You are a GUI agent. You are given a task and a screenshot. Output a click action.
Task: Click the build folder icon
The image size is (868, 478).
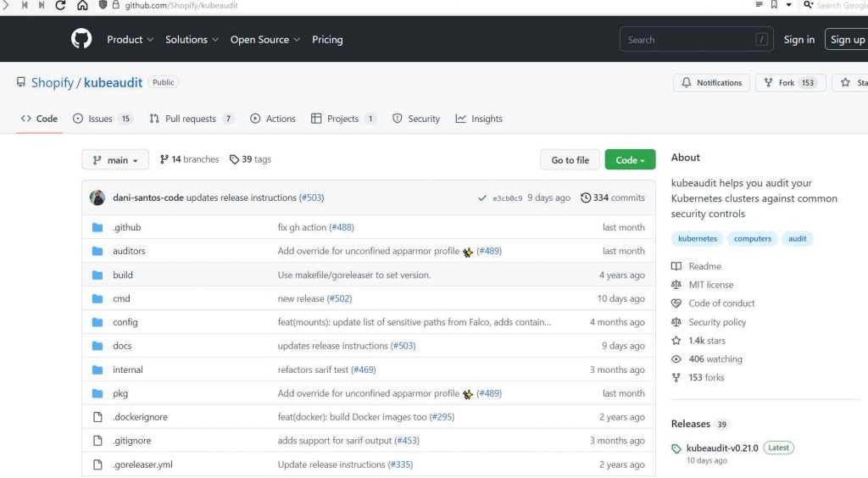click(x=97, y=275)
